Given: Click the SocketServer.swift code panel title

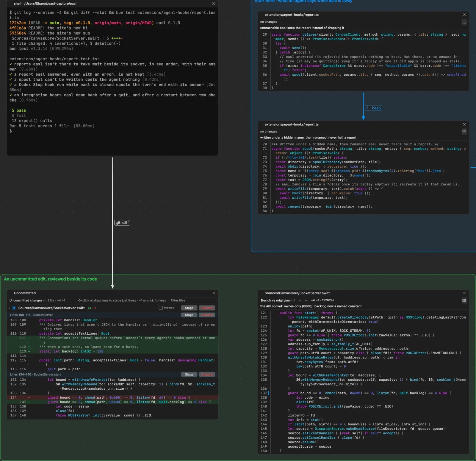Looking at the screenshot, I should 297,293.
